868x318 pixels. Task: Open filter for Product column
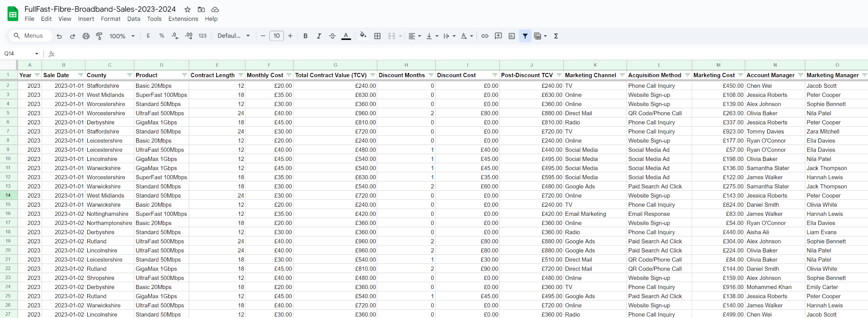coord(184,75)
